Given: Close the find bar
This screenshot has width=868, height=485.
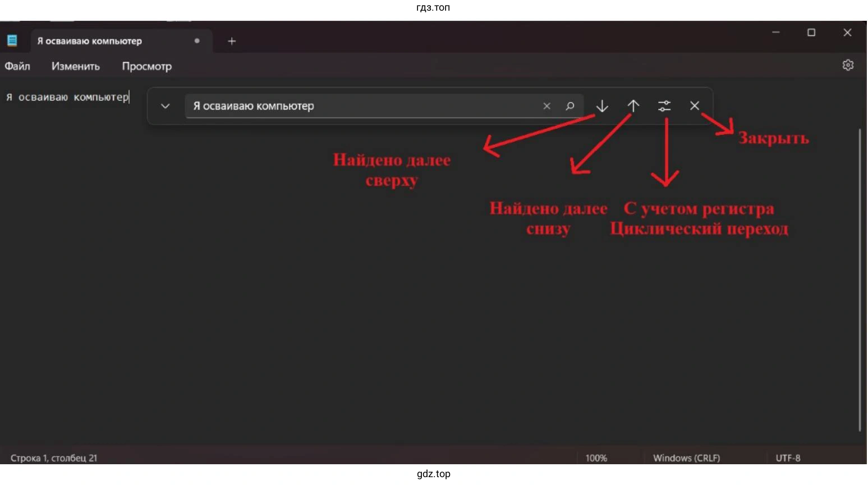Looking at the screenshot, I should tap(694, 106).
